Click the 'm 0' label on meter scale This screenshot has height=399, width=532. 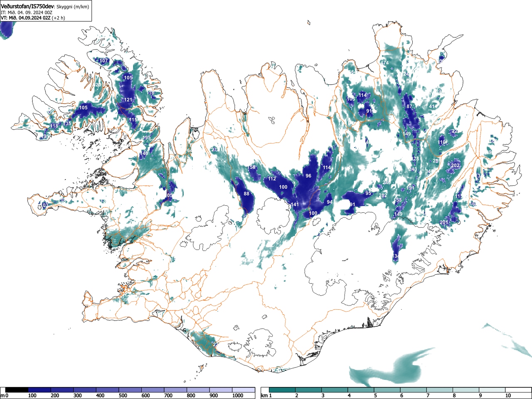click(x=5, y=396)
